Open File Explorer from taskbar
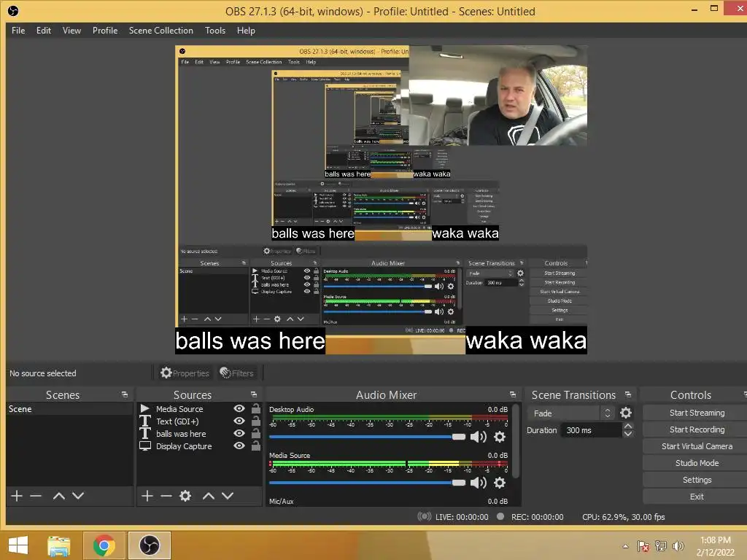This screenshot has width=747, height=560. pos(59,545)
